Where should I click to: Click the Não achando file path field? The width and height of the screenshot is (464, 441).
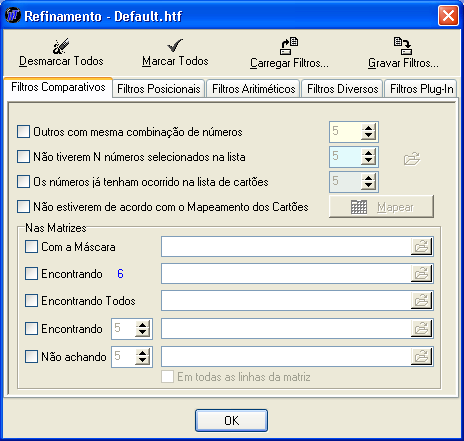point(286,357)
